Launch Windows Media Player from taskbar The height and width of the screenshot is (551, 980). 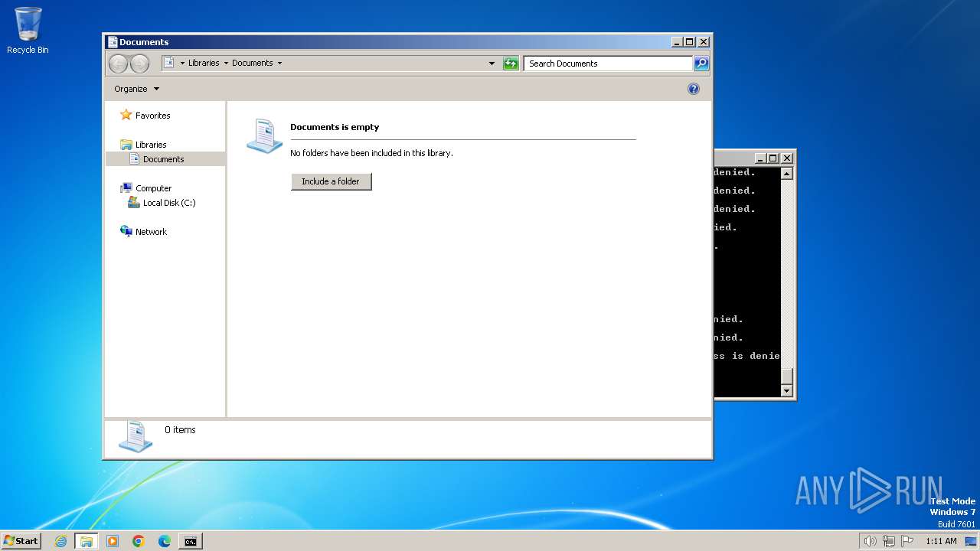point(113,541)
